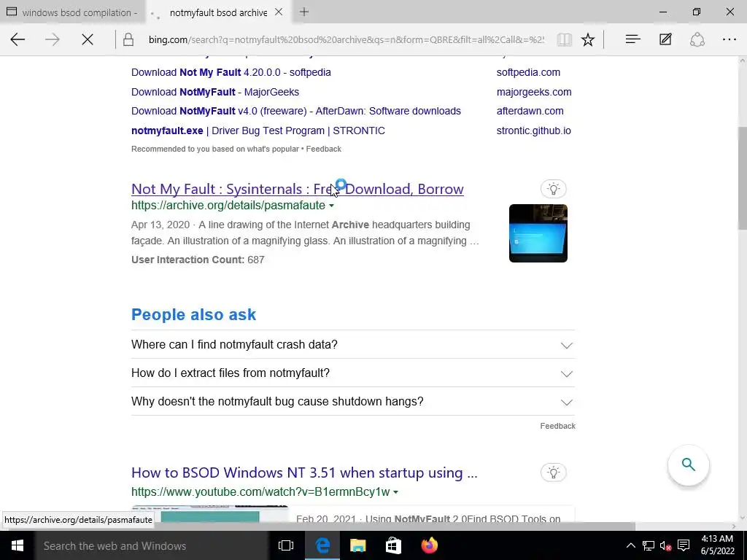Click the softpedia.com domain link
747x560 pixels.
pos(528,72)
